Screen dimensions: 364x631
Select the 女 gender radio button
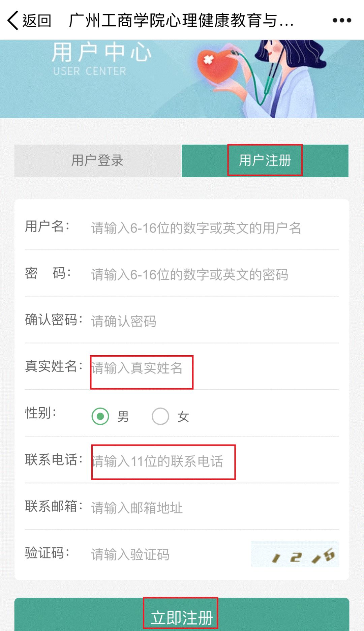pos(160,416)
